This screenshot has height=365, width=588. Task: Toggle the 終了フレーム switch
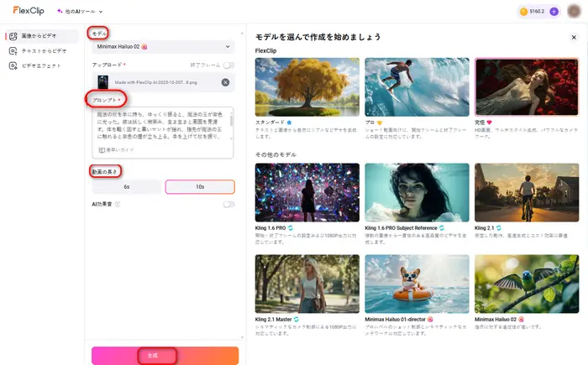coord(228,64)
